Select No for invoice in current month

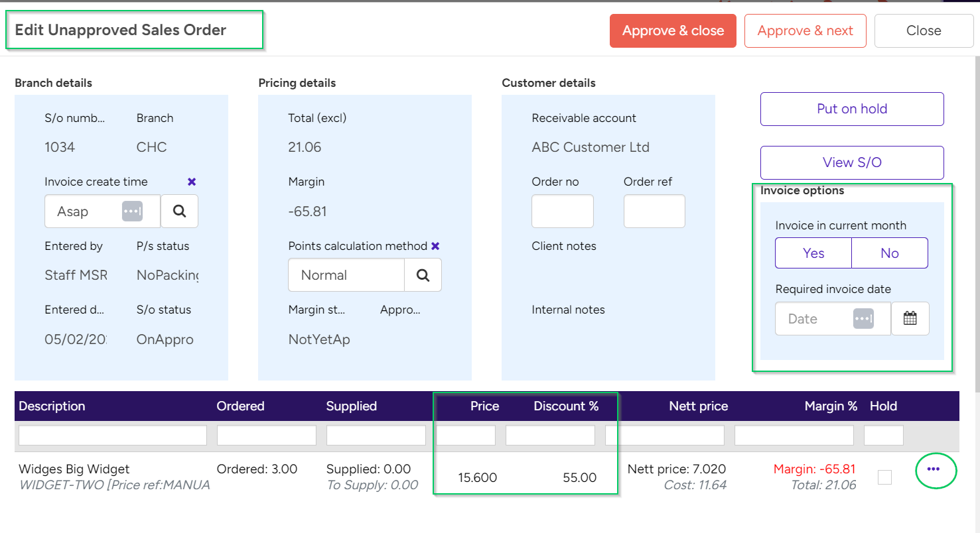[x=889, y=253]
